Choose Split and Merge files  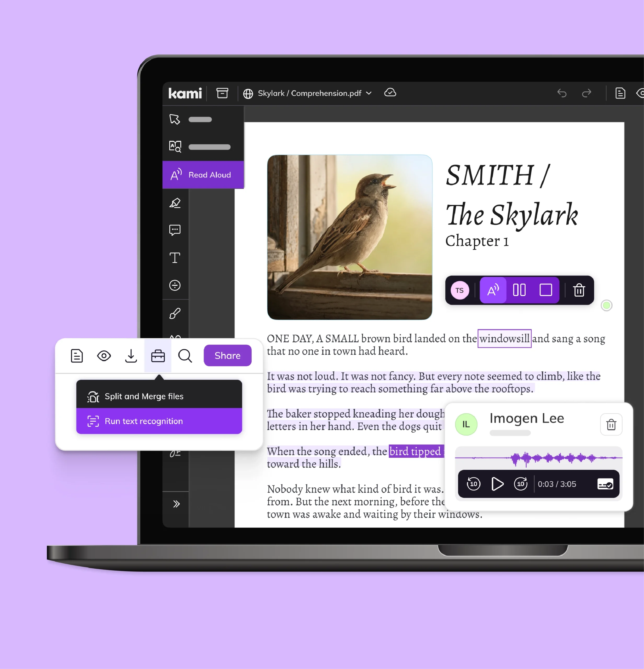coord(159,396)
